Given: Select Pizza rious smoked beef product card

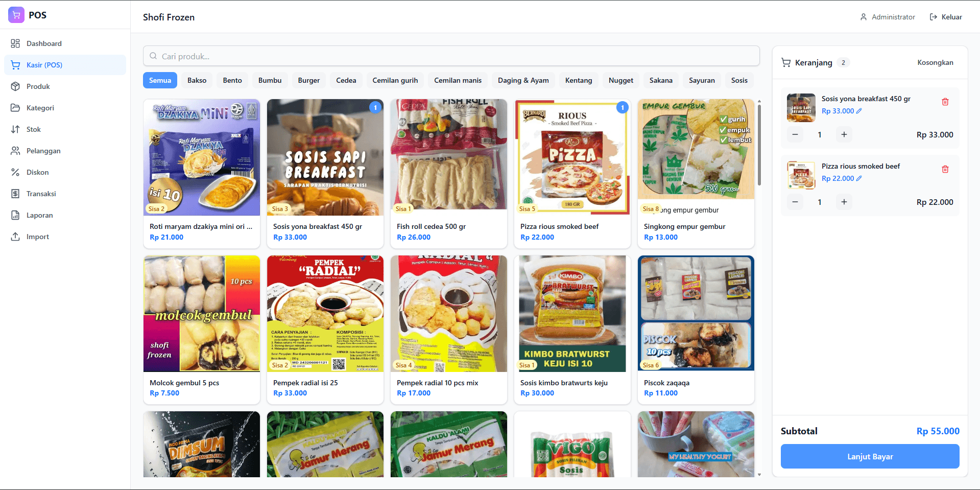Looking at the screenshot, I should (x=572, y=174).
